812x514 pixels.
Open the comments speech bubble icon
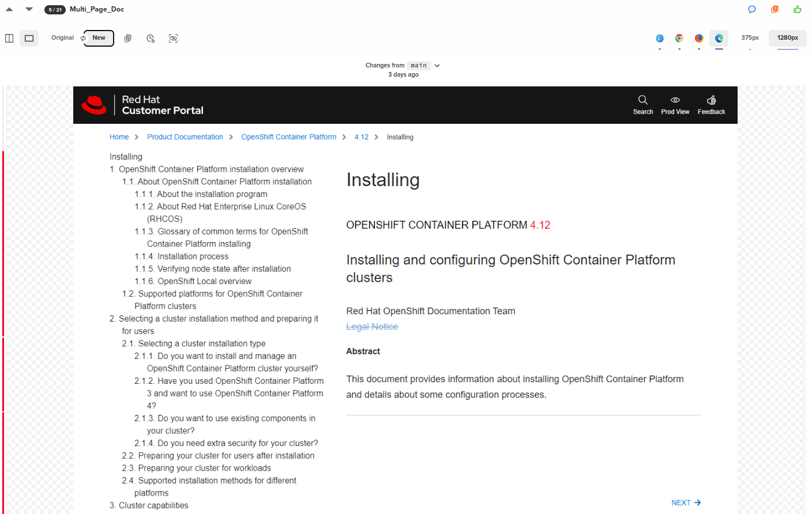(752, 9)
